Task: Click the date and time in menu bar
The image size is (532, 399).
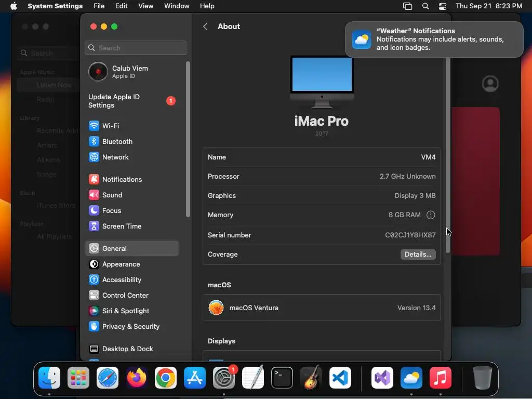Action: [488, 6]
